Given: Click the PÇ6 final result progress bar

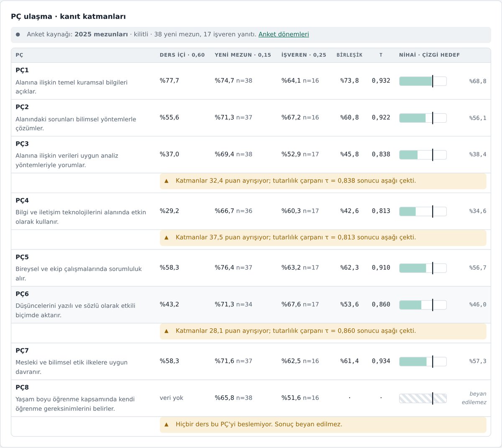Looking at the screenshot, I should click(x=423, y=305).
